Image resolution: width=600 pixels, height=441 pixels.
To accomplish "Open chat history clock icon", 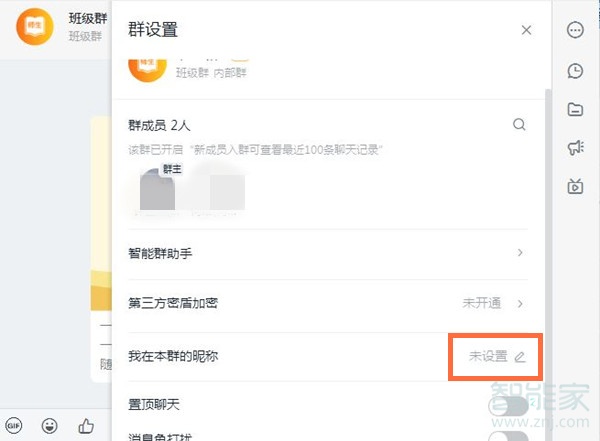I will (575, 71).
